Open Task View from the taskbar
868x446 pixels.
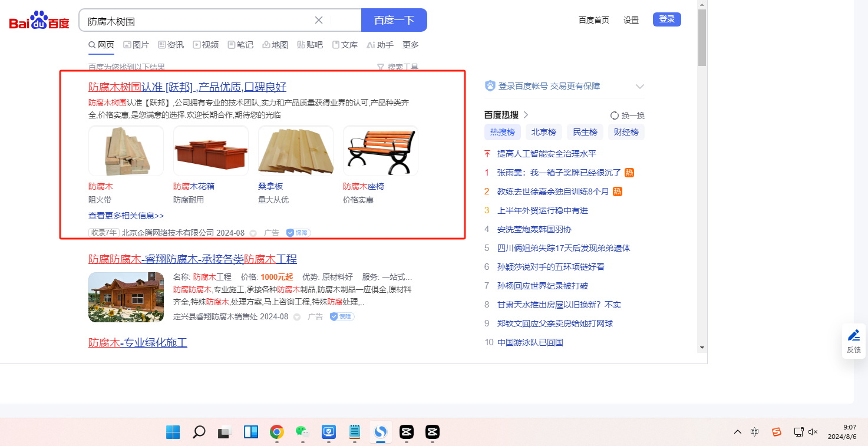[225, 432]
